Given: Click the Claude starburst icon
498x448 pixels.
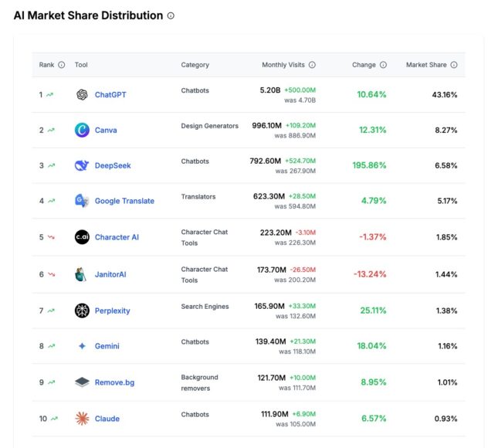Looking at the screenshot, I should click(x=82, y=419).
